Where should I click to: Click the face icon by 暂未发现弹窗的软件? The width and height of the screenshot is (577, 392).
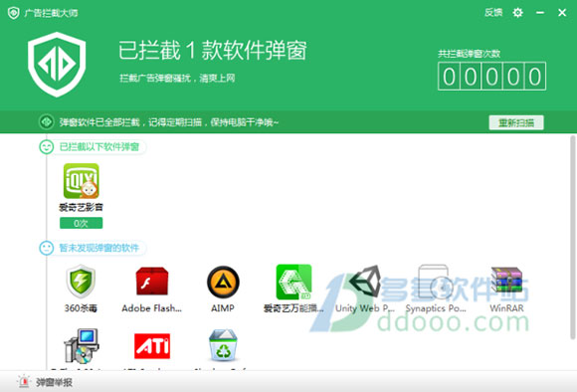coord(47,248)
